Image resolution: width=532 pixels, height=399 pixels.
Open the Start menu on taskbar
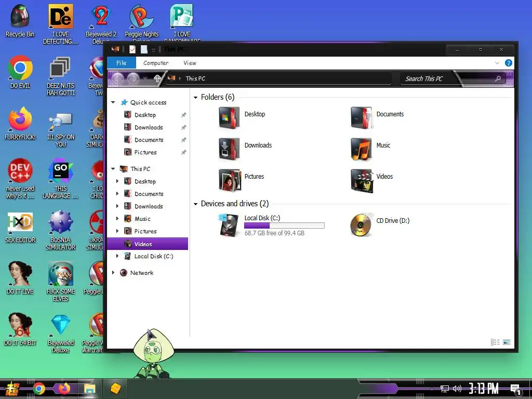tap(12, 389)
